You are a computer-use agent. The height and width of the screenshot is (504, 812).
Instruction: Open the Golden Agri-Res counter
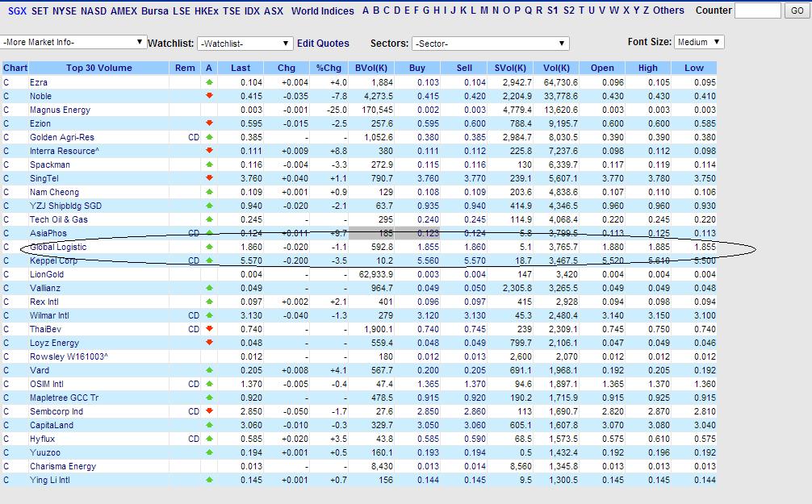click(x=62, y=137)
